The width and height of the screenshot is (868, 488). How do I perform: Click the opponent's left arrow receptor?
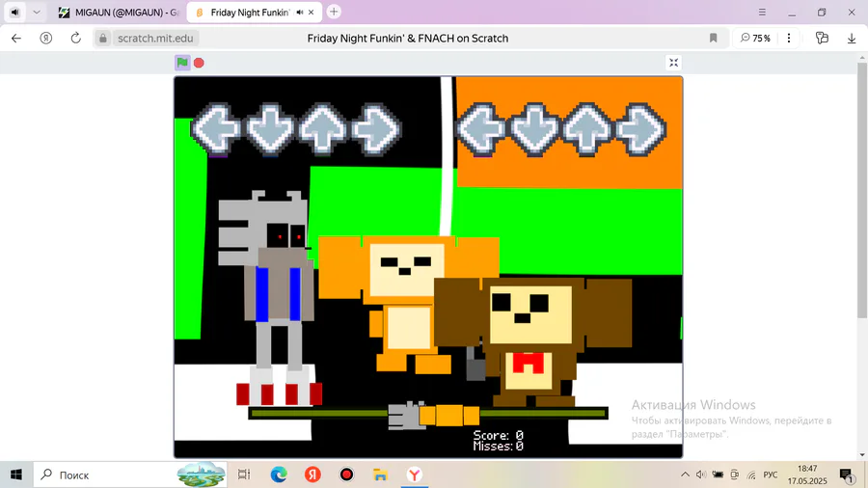(x=215, y=129)
